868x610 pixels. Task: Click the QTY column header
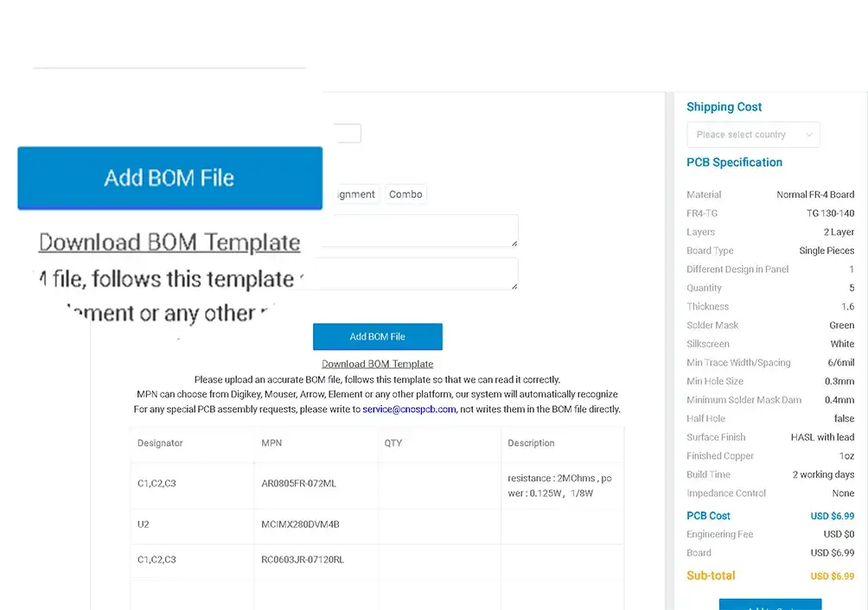click(x=393, y=443)
